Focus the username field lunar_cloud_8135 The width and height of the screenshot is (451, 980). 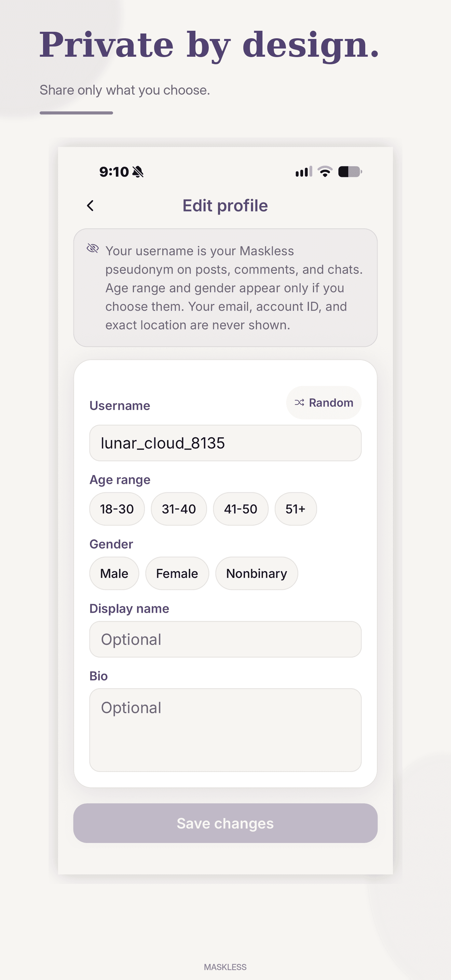tap(225, 443)
